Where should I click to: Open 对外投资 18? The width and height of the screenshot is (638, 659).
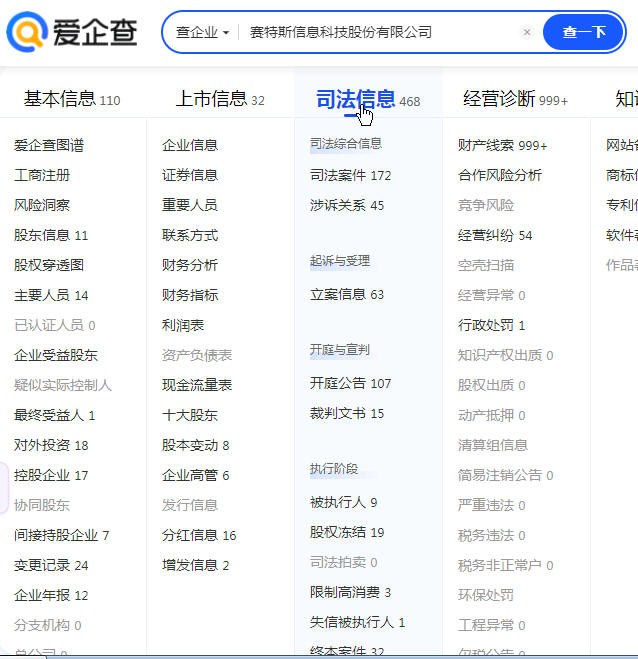coord(51,445)
